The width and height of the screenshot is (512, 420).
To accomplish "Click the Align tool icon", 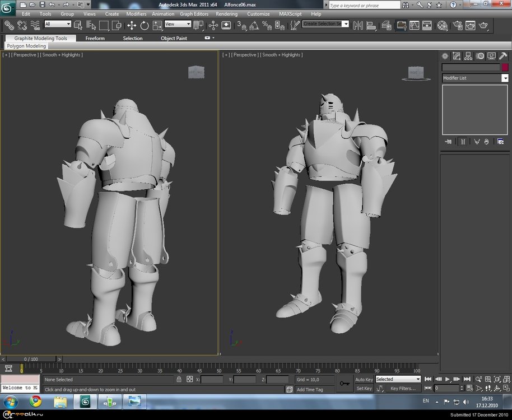I will 371,25.
